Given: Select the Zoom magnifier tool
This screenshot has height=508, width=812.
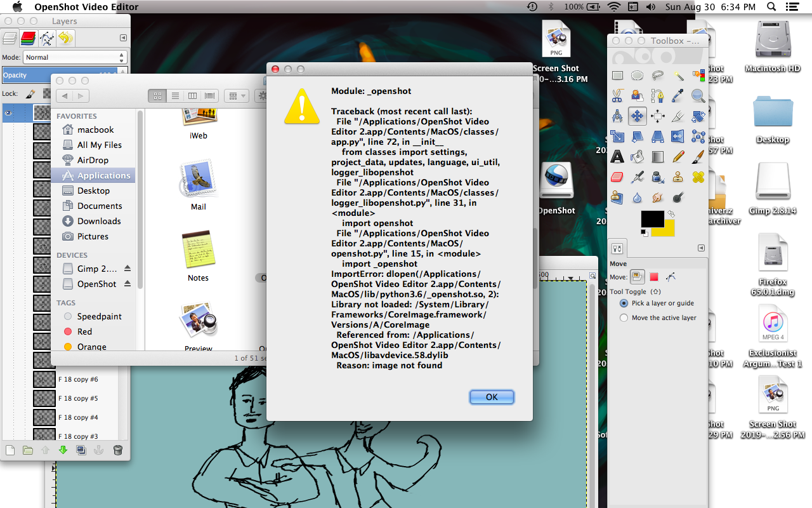Looking at the screenshot, I should click(x=698, y=96).
